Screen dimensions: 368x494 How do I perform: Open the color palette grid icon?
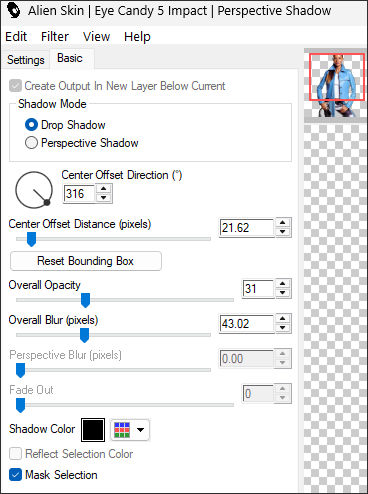[x=122, y=430]
